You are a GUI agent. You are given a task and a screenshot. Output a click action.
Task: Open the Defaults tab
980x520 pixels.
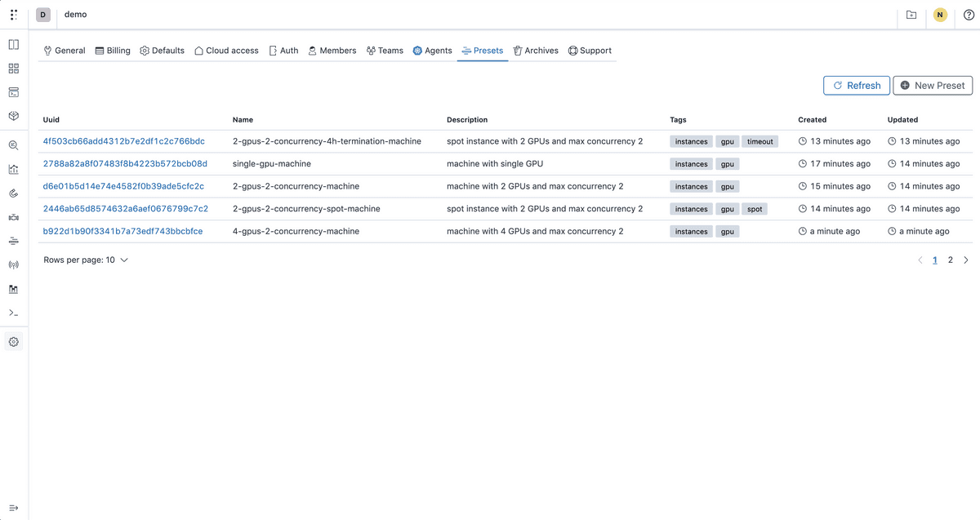click(162, 51)
